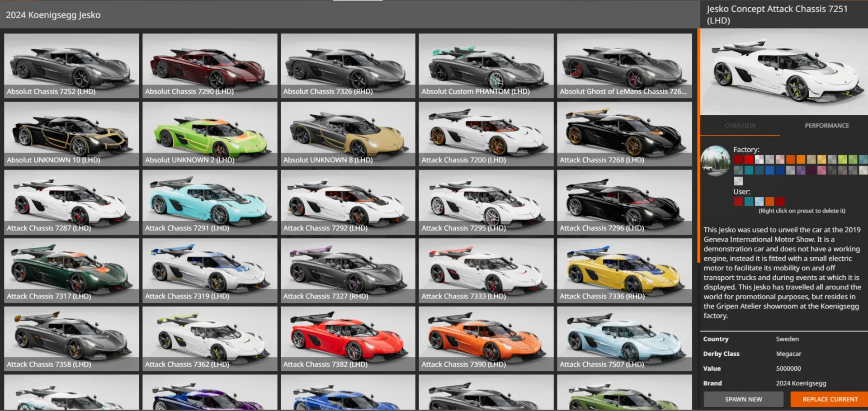Click the Spawn New button

pyautogui.click(x=744, y=399)
